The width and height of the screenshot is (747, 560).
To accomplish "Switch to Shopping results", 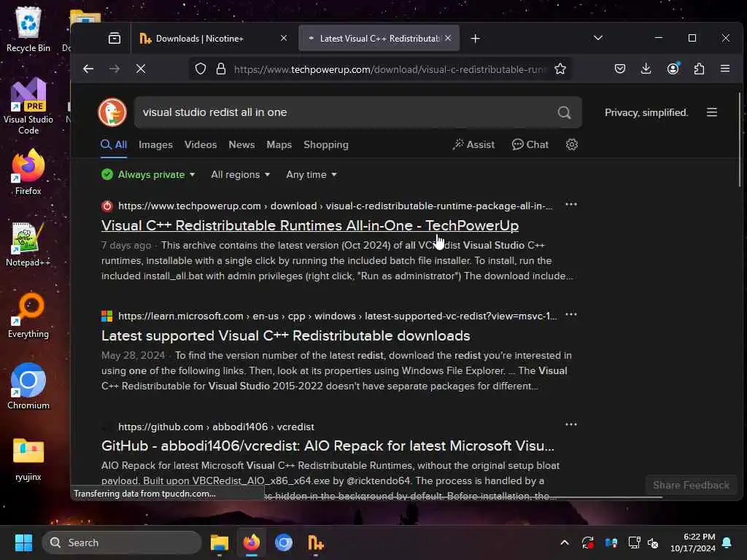I will (x=326, y=145).
